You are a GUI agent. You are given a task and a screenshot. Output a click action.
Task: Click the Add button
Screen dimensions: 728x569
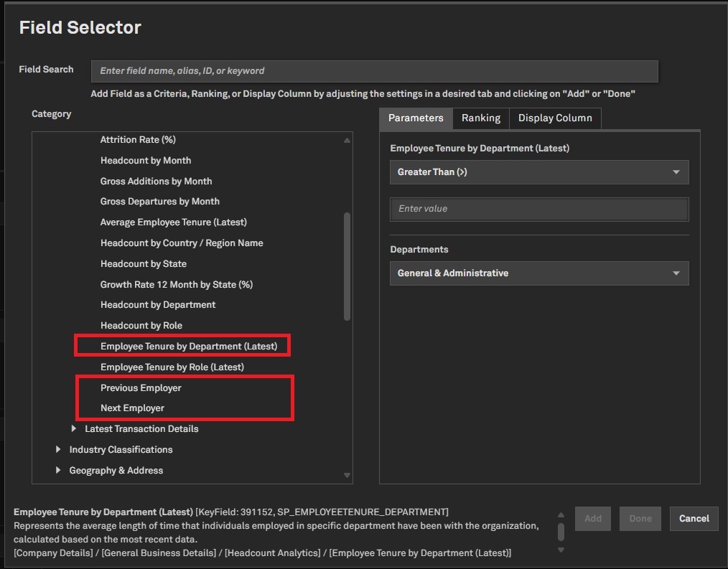click(593, 518)
